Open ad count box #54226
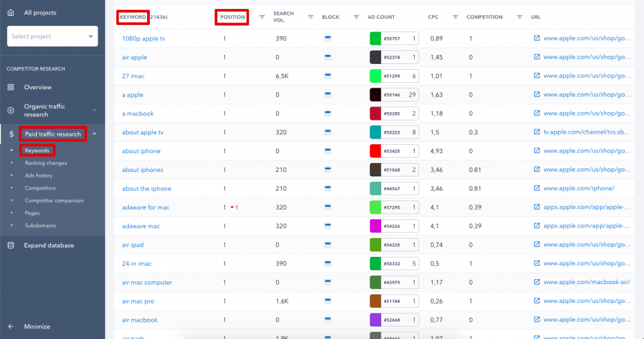 394,226
